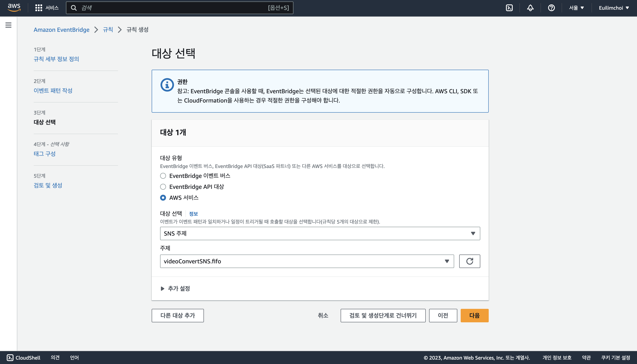The width and height of the screenshot is (637, 364).
Task: Open 약관 footer link
Action: pos(586,357)
